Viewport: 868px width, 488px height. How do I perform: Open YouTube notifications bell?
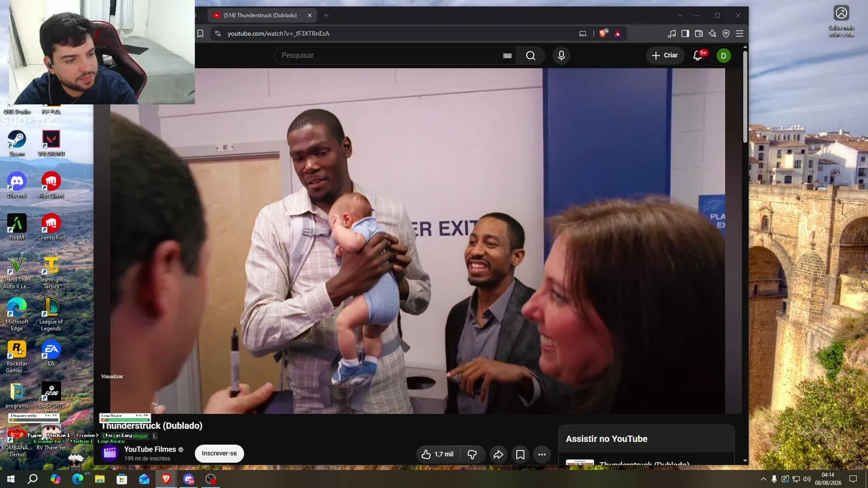click(x=698, y=56)
